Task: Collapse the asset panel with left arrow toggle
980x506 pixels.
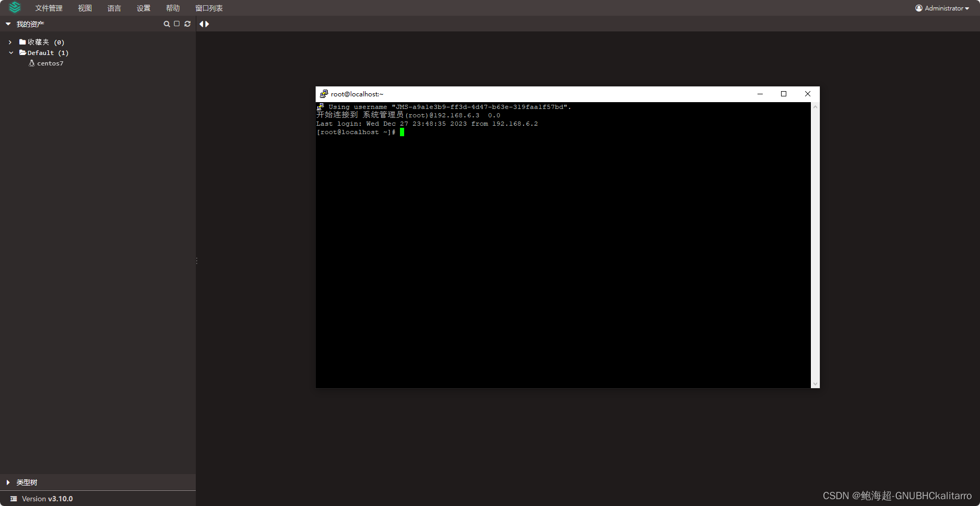Action: click(x=201, y=24)
